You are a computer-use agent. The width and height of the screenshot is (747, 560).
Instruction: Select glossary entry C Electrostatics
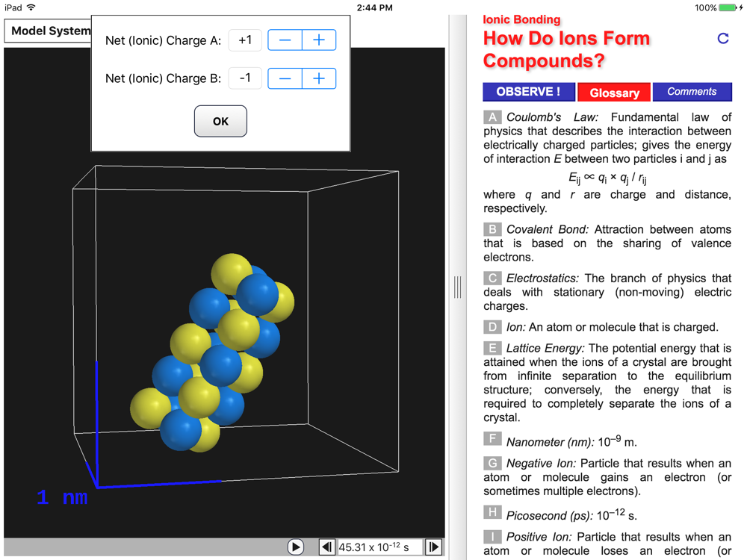[x=492, y=278]
